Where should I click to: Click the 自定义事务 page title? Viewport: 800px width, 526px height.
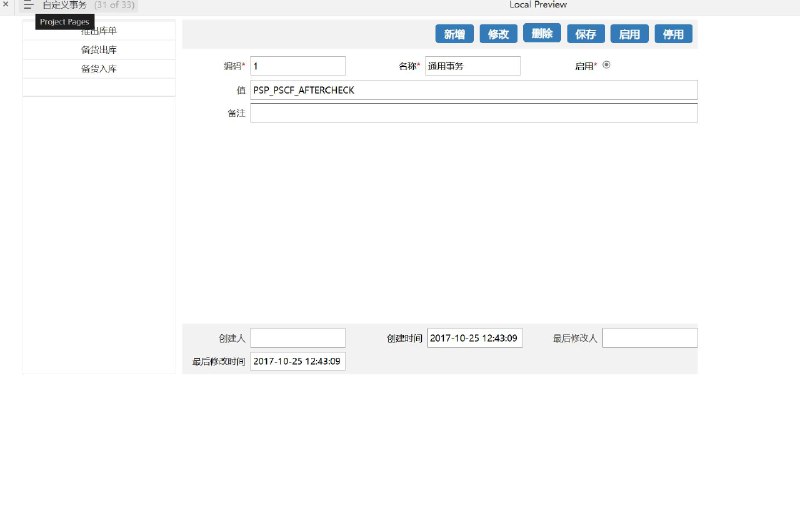(x=64, y=5)
